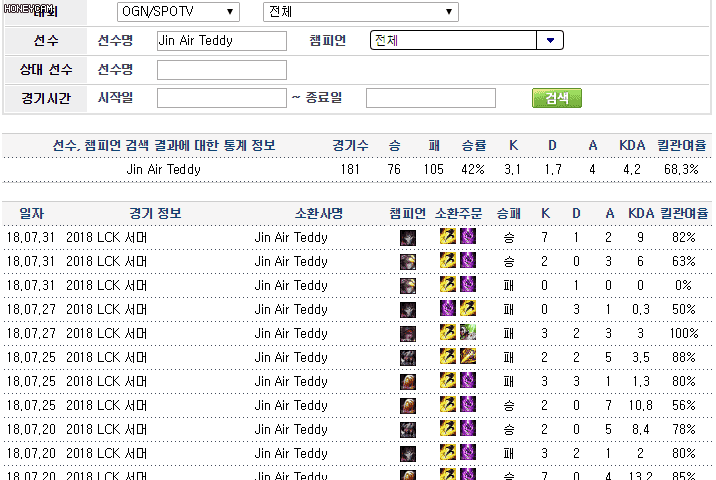
Task: Click champion icon in the 0% kill participation row
Action: 408,286
